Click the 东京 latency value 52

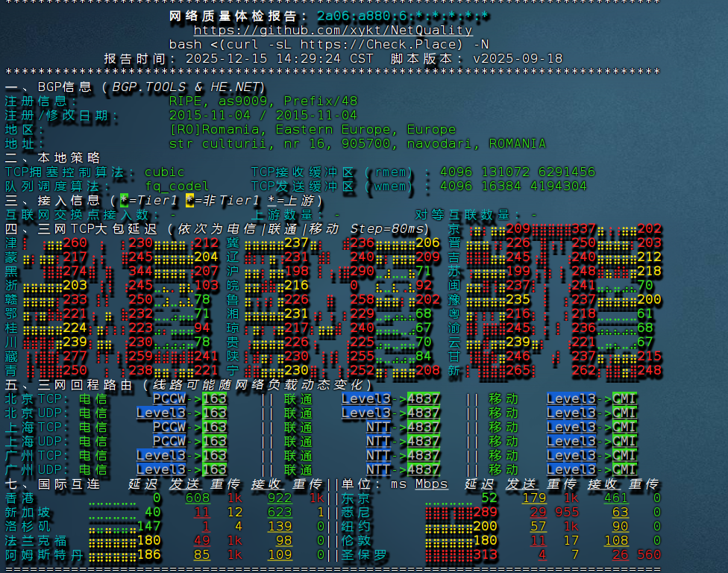(489, 498)
